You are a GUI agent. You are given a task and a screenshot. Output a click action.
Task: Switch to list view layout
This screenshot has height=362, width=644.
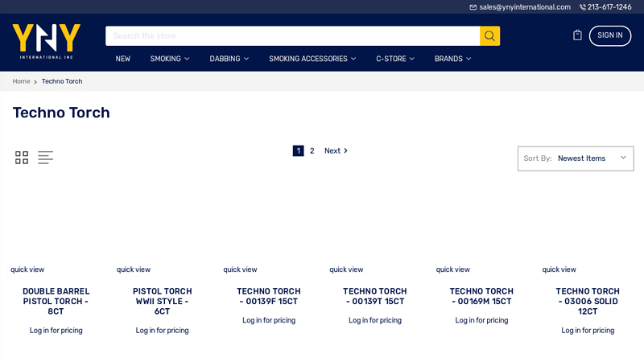46,158
